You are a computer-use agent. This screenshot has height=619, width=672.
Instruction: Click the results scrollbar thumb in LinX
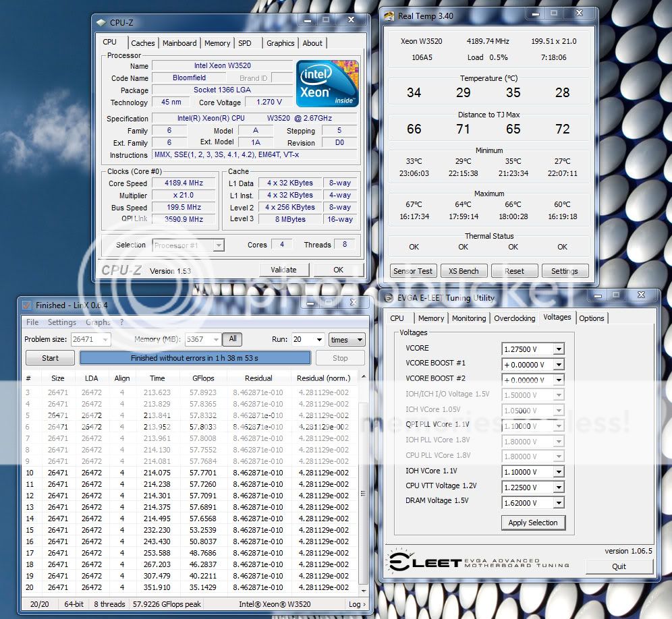(363, 494)
